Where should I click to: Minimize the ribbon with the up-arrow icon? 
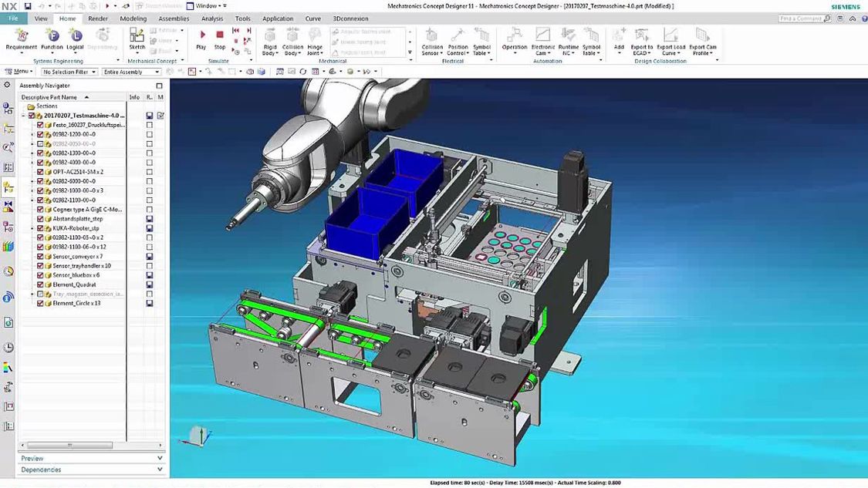tap(853, 19)
